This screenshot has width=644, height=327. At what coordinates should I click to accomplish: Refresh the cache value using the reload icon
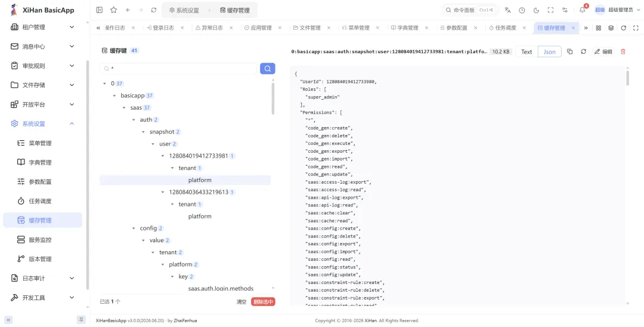pos(583,52)
